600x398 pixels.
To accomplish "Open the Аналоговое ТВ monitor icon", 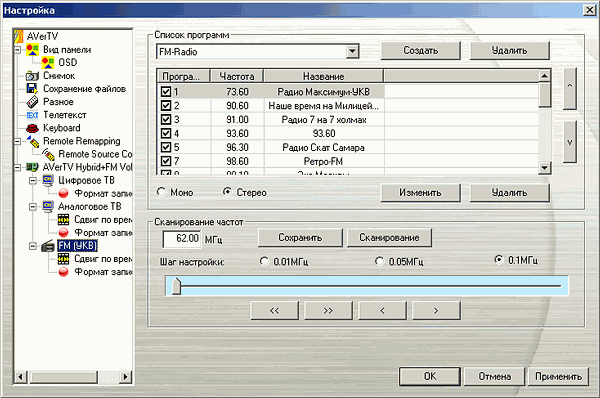I will pos(48,206).
